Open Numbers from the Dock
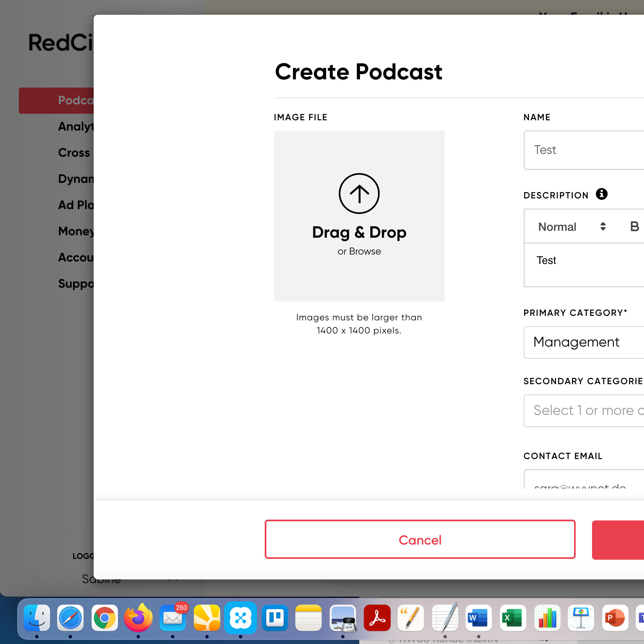The image size is (644, 644). 547,618
